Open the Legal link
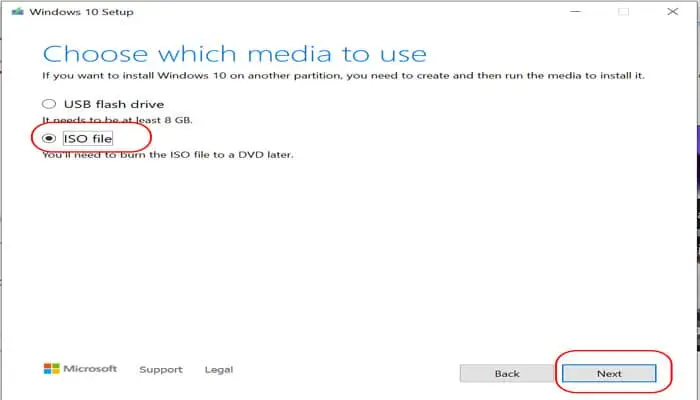700x400 pixels. tap(219, 370)
